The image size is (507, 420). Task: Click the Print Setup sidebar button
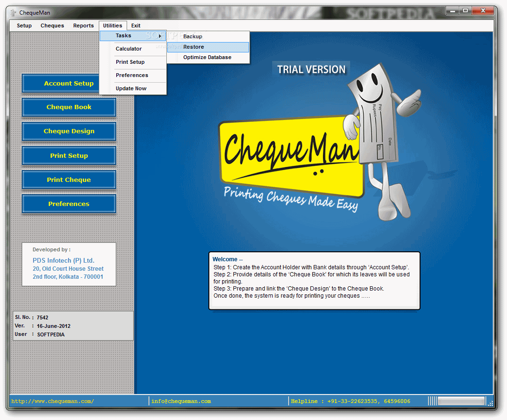point(69,155)
